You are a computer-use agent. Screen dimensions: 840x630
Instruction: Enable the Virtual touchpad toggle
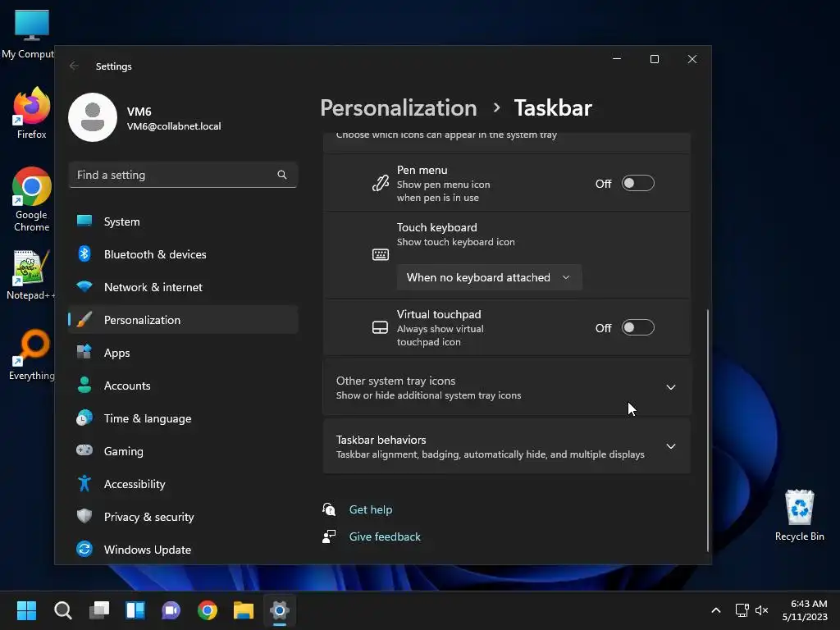click(637, 327)
